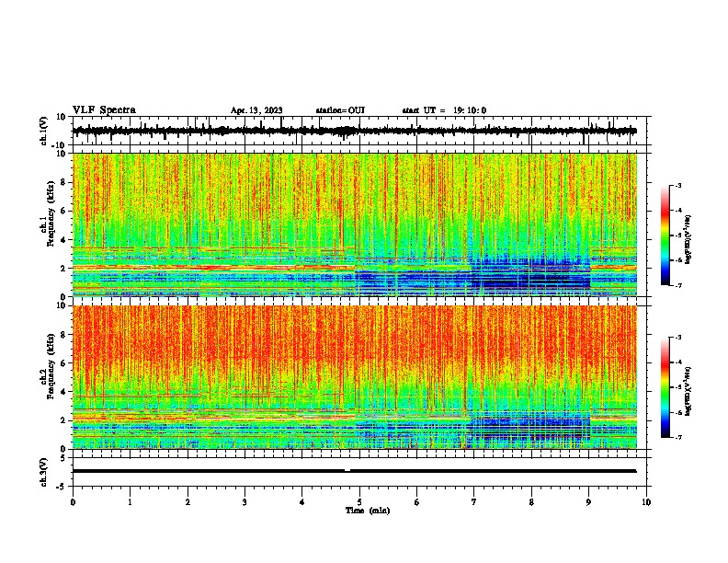Image resolution: width=728 pixels, height=563 pixels.
Task: Click the "Time (min)" x-axis label
Action: pos(368,511)
